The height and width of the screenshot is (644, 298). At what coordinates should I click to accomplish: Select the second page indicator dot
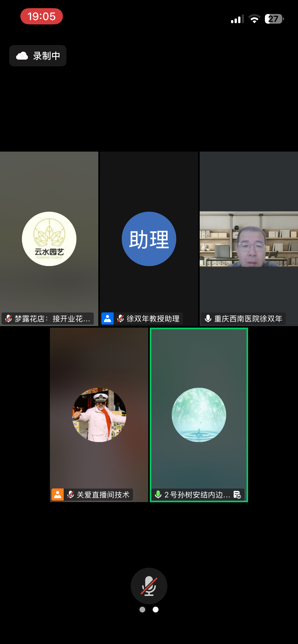click(156, 609)
